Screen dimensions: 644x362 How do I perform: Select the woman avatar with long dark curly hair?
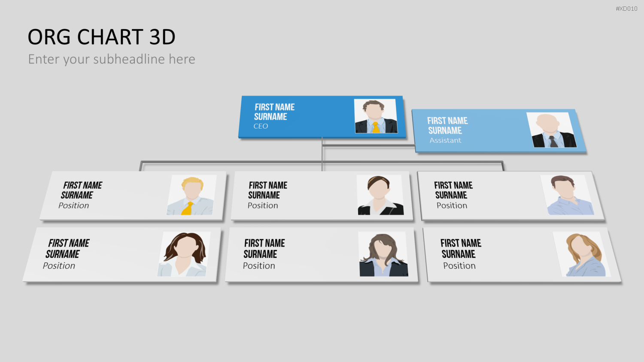click(x=184, y=254)
